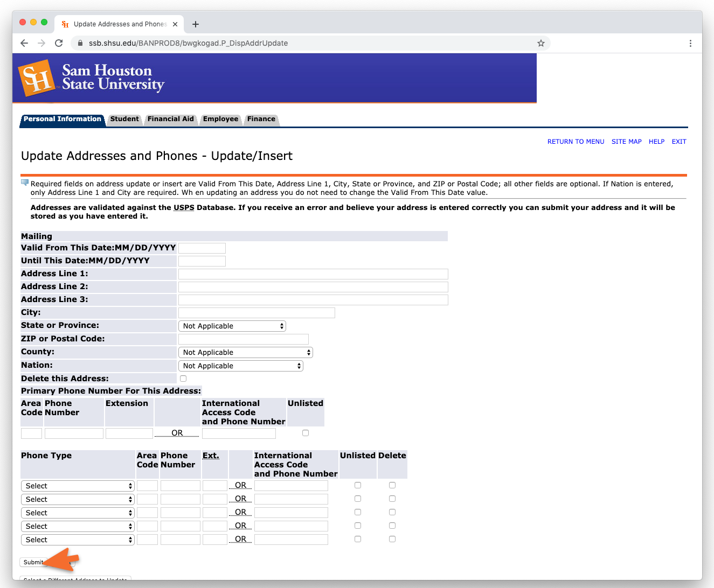This screenshot has height=588, width=714.
Task: Click the RETURN TO MENU link
Action: (576, 142)
